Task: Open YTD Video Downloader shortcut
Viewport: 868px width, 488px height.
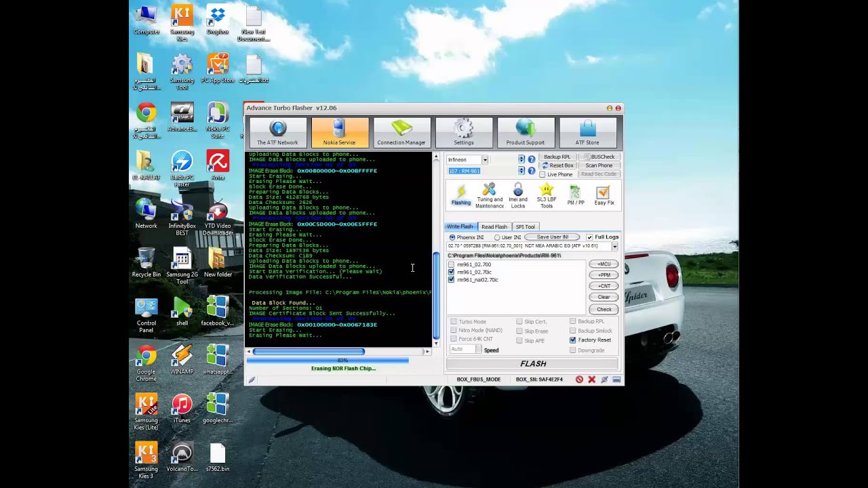Action: pyautogui.click(x=217, y=218)
